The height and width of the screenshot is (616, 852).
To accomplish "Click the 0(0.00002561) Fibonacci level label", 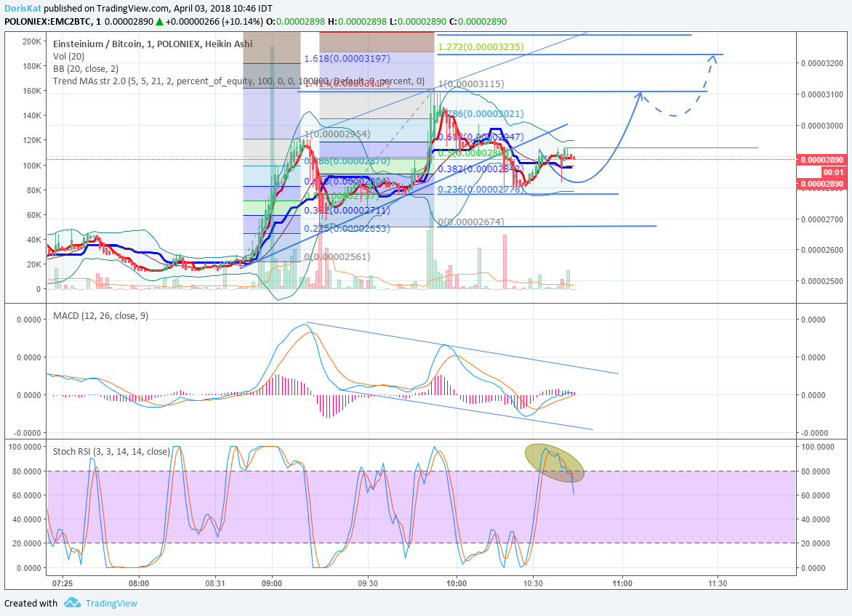I will [x=337, y=256].
